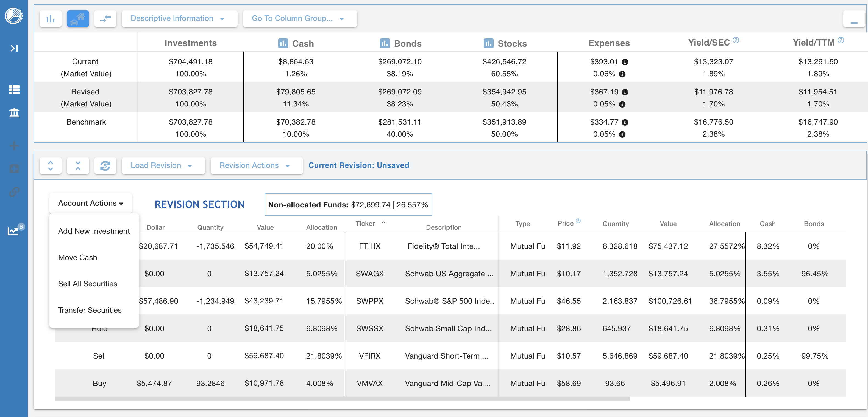Screen dimensions: 868x417
Task: Refresh revision data with the sync icon
Action: [x=105, y=165]
